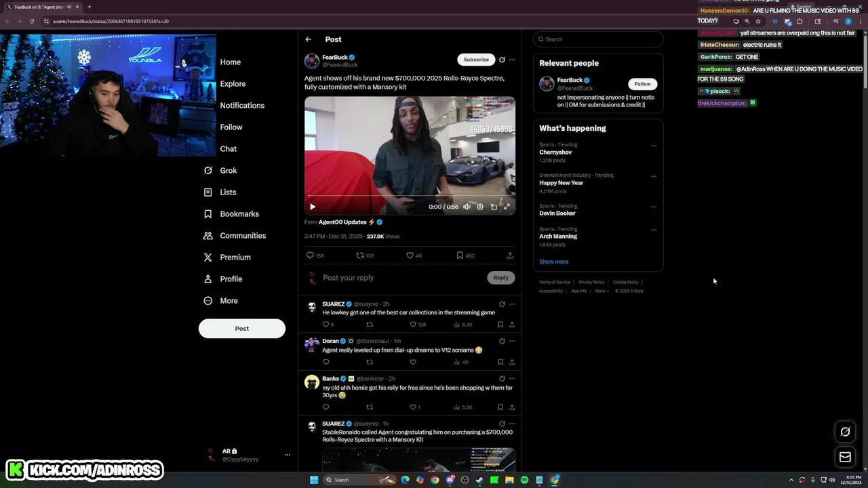Open the floating Messages envelope button
The height and width of the screenshot is (488, 868).
[845, 457]
